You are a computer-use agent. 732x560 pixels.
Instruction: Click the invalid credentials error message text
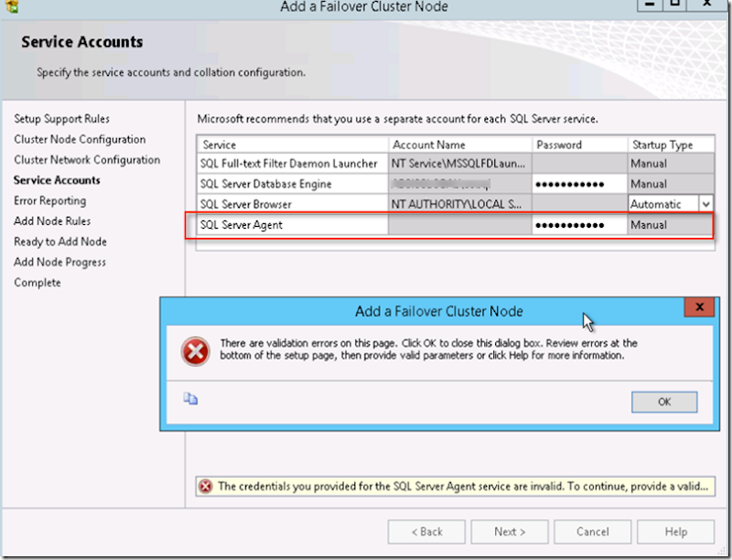[463, 486]
